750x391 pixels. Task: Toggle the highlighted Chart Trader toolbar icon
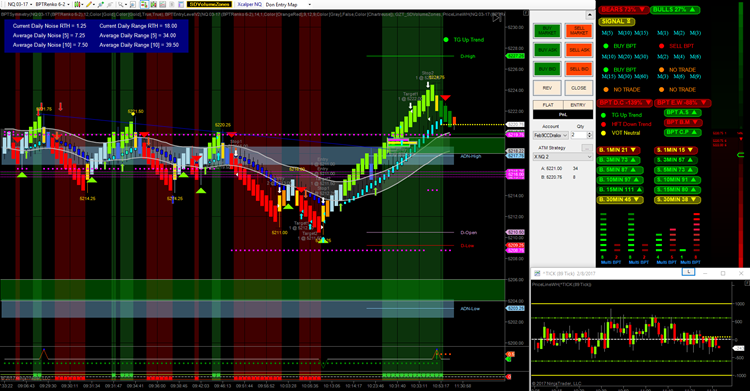143,4
